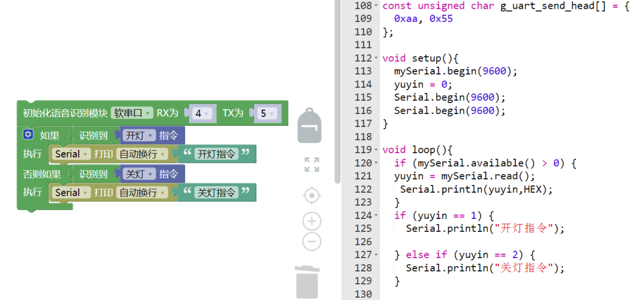Click Serial.println(yuyin,HEX) code line

476,189
